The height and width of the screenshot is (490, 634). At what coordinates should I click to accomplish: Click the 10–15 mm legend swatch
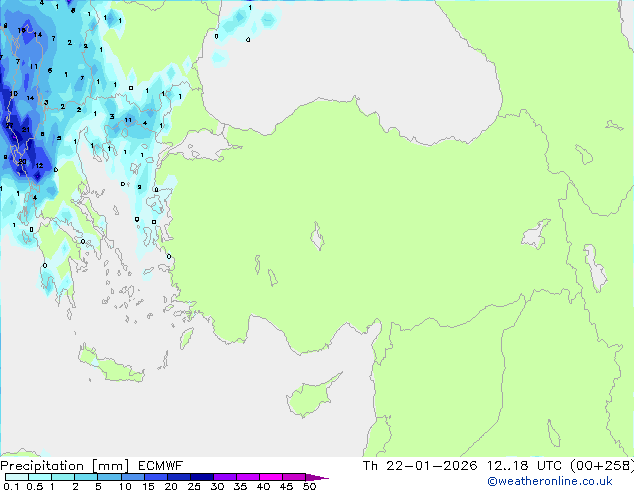pyautogui.click(x=132, y=477)
